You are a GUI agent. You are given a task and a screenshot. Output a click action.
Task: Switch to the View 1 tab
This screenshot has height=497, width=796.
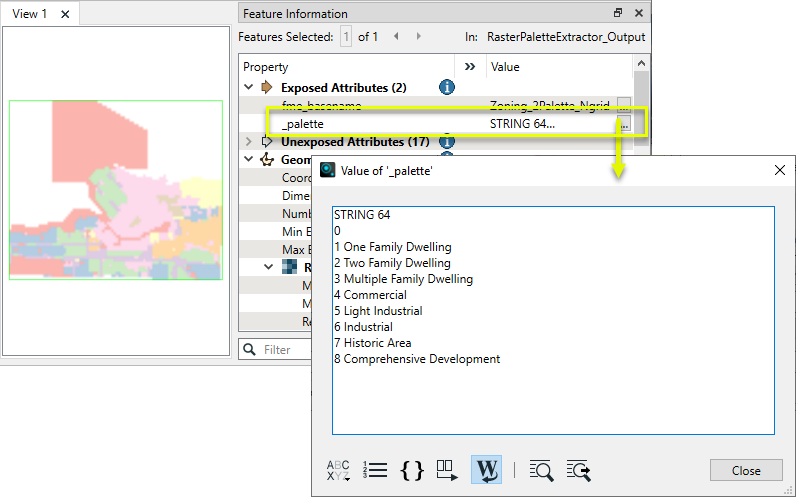[x=29, y=14]
